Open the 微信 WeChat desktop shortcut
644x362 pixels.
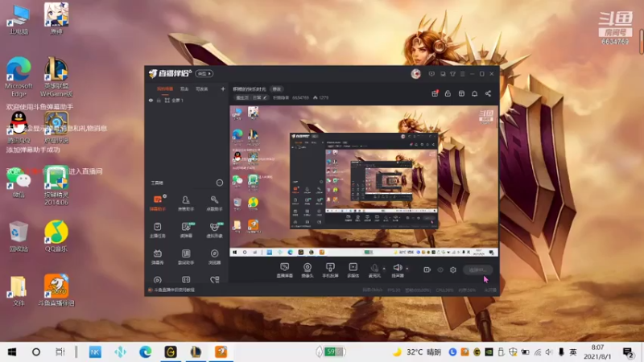(19, 182)
